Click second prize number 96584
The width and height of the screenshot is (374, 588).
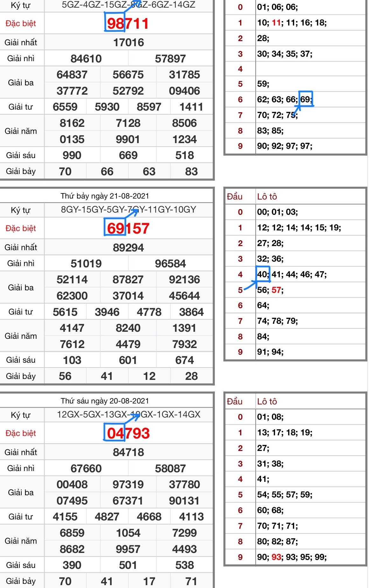tap(170, 264)
